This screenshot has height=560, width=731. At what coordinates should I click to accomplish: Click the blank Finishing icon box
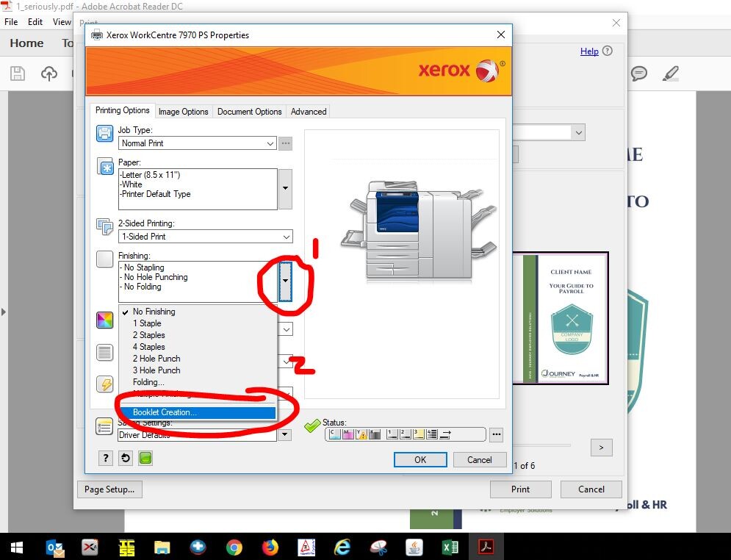pyautogui.click(x=104, y=259)
